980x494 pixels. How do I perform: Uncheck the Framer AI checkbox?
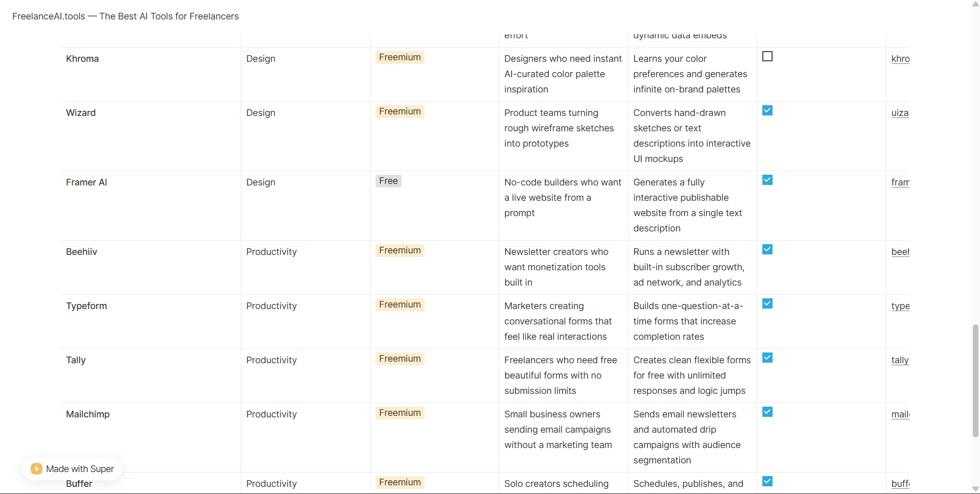pyautogui.click(x=767, y=180)
